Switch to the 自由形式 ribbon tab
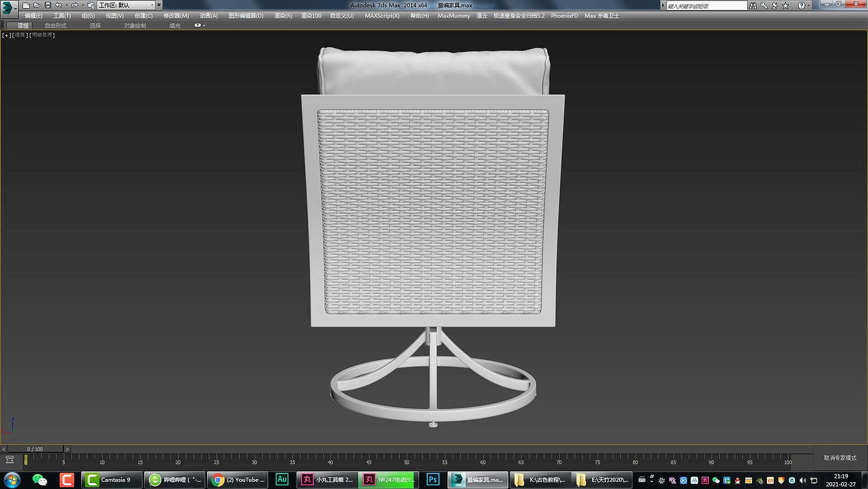 coord(56,25)
